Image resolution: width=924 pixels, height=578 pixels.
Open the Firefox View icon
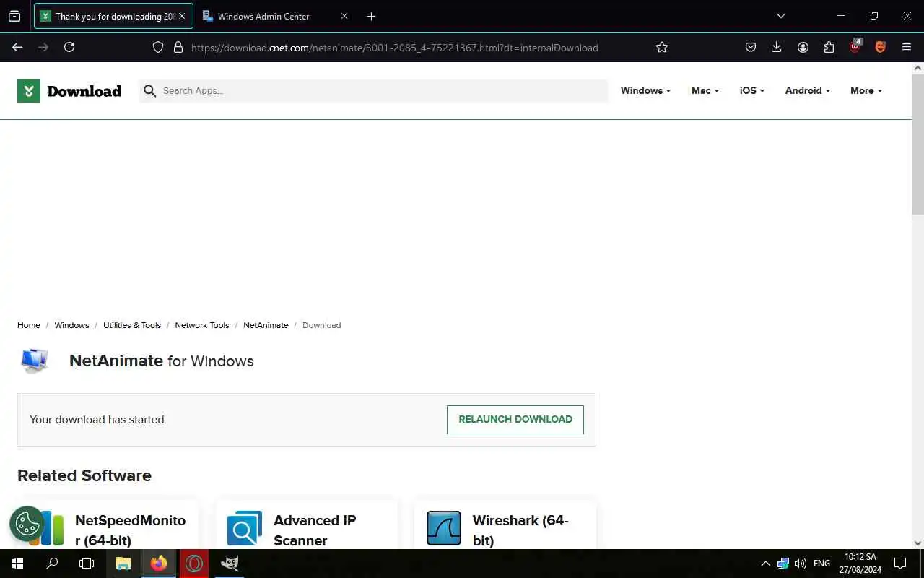coord(14,16)
